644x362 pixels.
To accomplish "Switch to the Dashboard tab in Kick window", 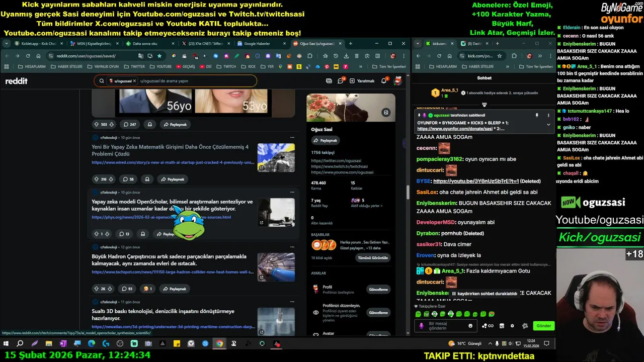I will pyautogui.click(x=473, y=44).
